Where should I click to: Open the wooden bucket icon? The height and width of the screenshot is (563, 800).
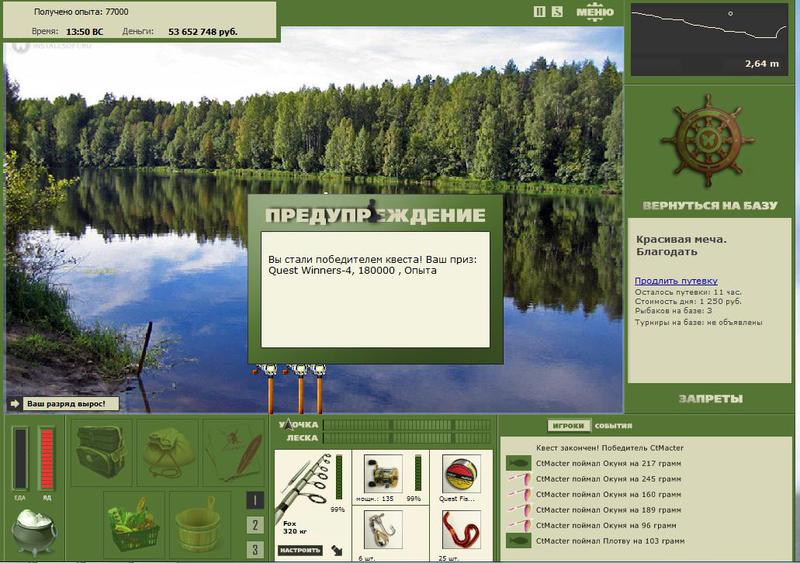(x=198, y=524)
